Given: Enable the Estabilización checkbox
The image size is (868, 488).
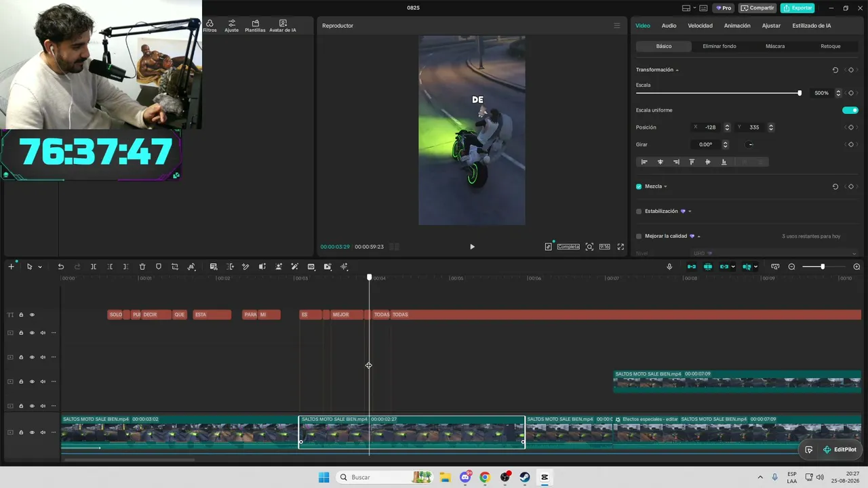Looking at the screenshot, I should tap(639, 211).
